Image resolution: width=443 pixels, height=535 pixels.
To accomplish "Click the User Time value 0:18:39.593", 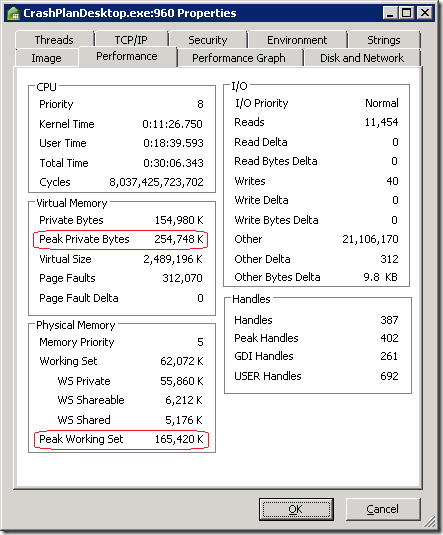I will pos(173,143).
